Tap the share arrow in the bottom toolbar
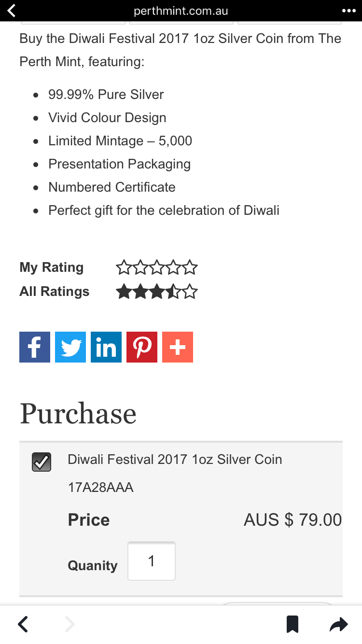The width and height of the screenshot is (362, 644). (x=338, y=624)
